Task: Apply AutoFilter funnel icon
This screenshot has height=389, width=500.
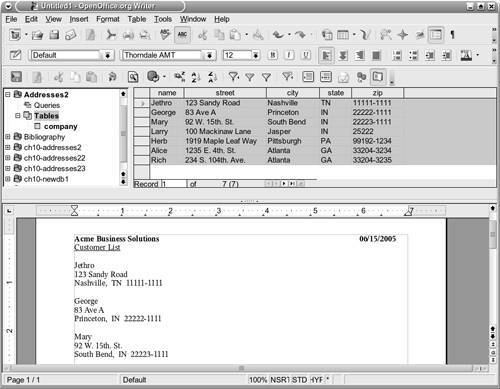Action: 233,77
